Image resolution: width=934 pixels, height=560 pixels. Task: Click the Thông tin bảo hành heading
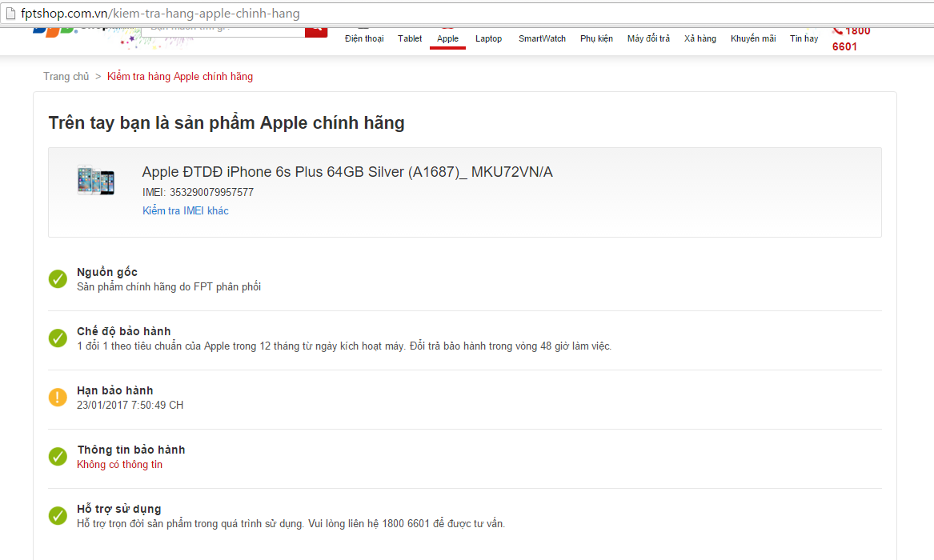pyautogui.click(x=131, y=450)
